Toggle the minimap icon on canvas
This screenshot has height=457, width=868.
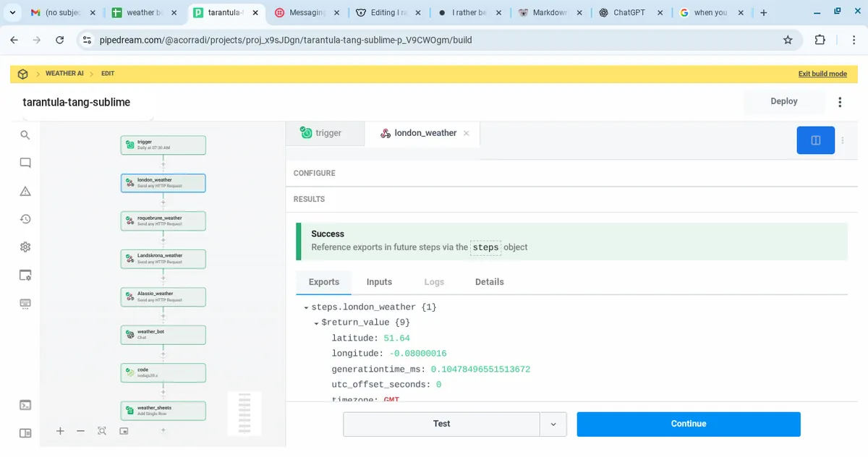[124, 431]
